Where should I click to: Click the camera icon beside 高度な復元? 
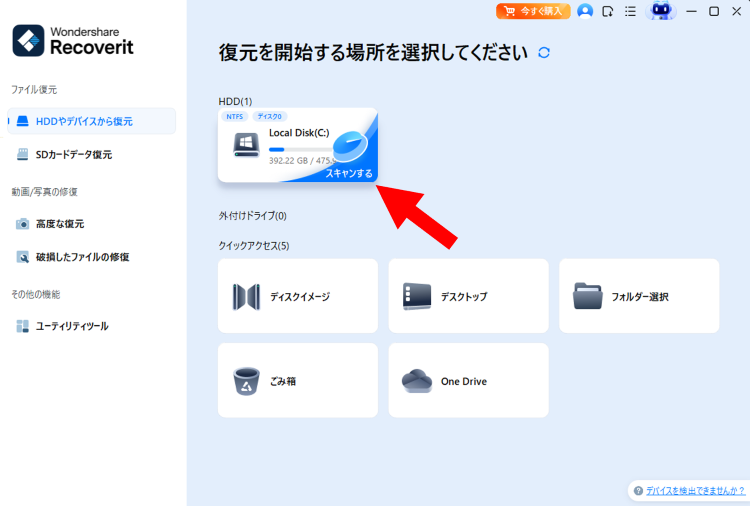[x=22, y=224]
